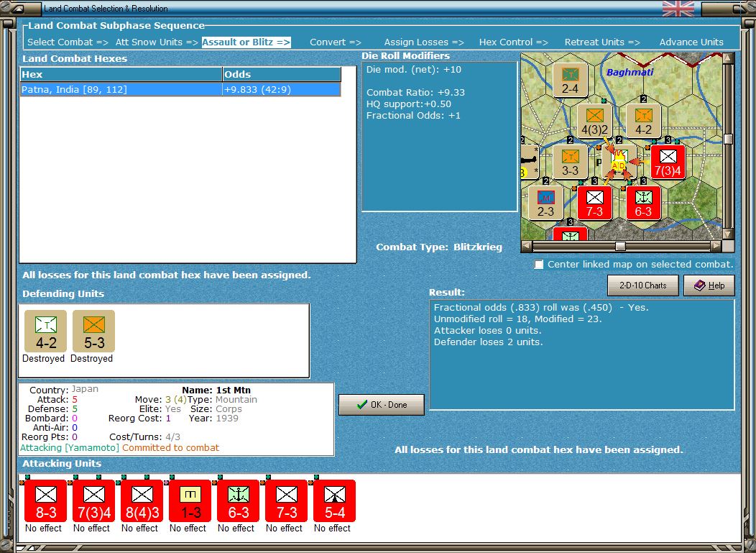Select the 8-3 attacking infantry unit
Viewport: 756px width, 553px height.
46,501
